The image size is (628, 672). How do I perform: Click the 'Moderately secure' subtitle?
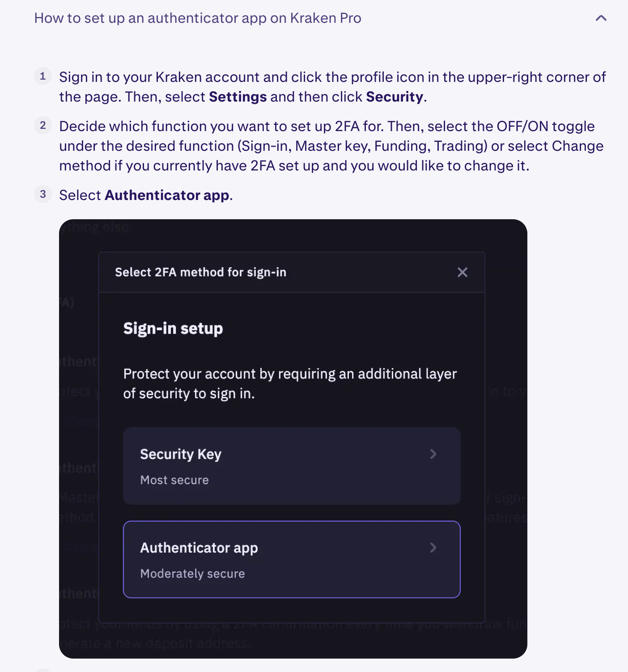coord(192,574)
